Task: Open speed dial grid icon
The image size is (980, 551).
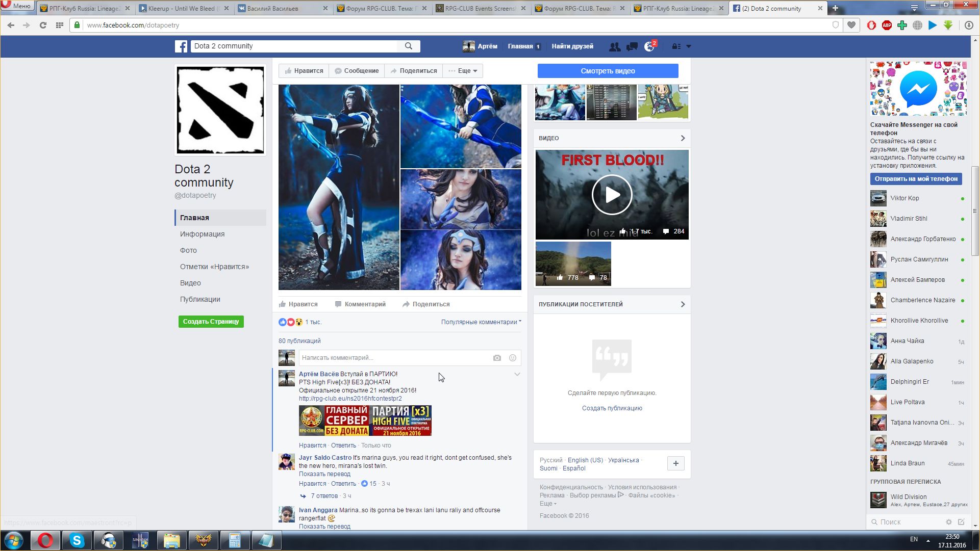Action: [60, 25]
